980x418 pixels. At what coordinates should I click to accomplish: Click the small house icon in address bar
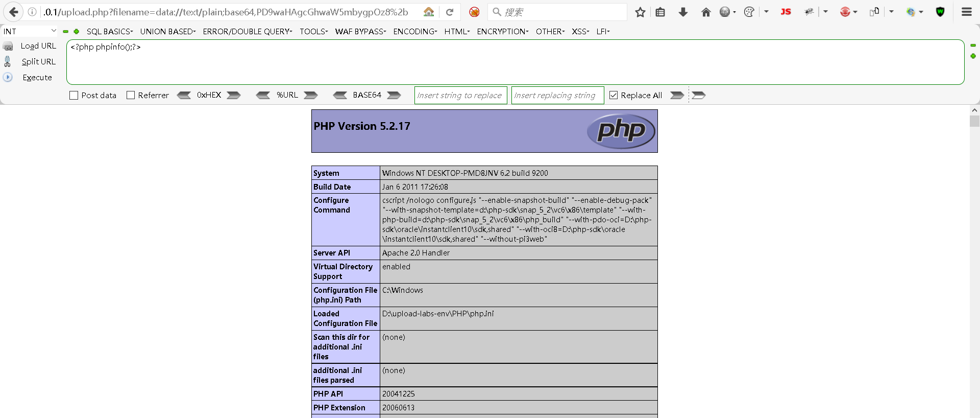click(429, 12)
